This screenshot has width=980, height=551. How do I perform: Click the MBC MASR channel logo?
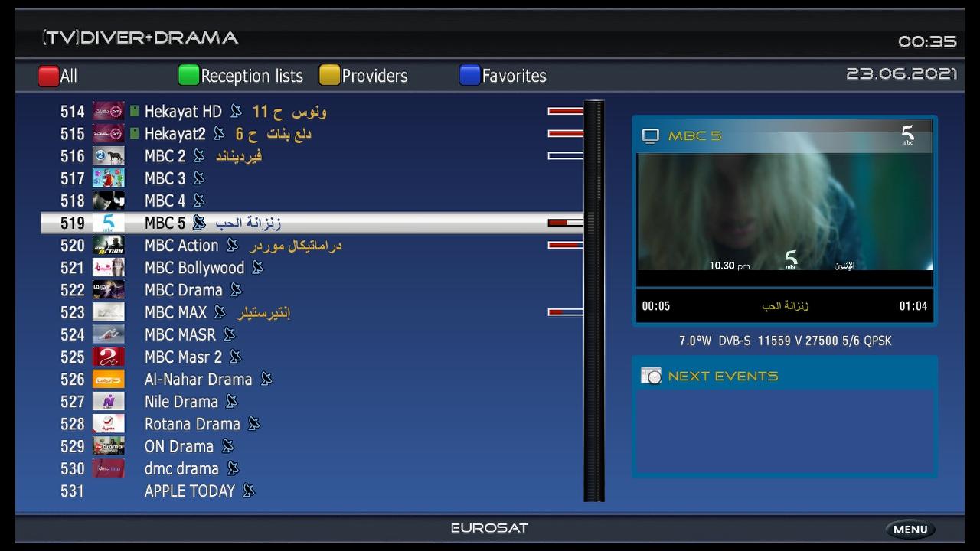[108, 334]
